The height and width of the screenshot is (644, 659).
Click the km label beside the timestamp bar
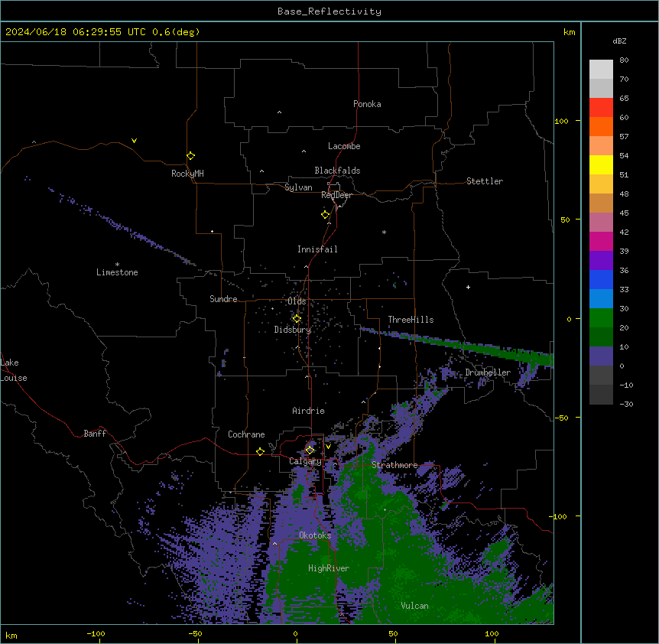pyautogui.click(x=570, y=32)
